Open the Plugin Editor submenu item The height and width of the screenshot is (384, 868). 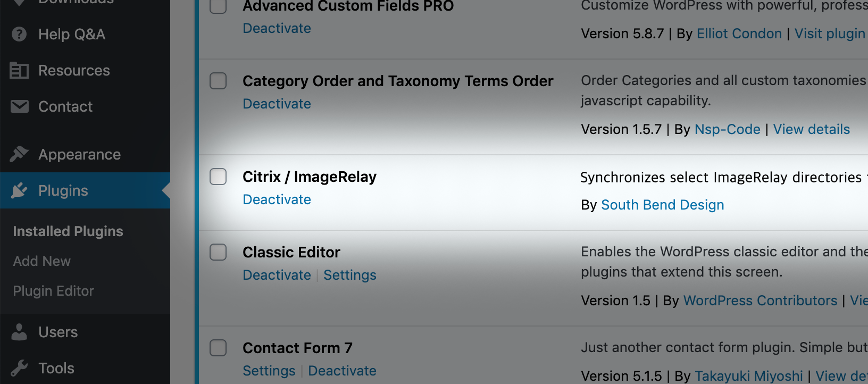pos(53,291)
